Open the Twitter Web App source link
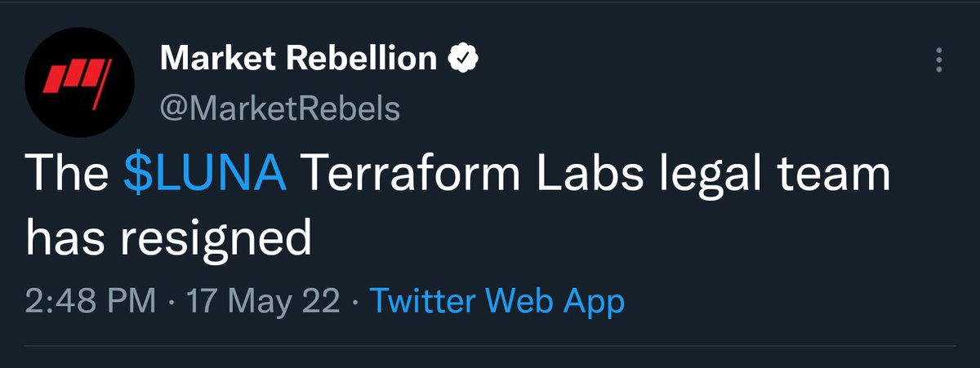This screenshot has width=980, height=368. click(497, 302)
